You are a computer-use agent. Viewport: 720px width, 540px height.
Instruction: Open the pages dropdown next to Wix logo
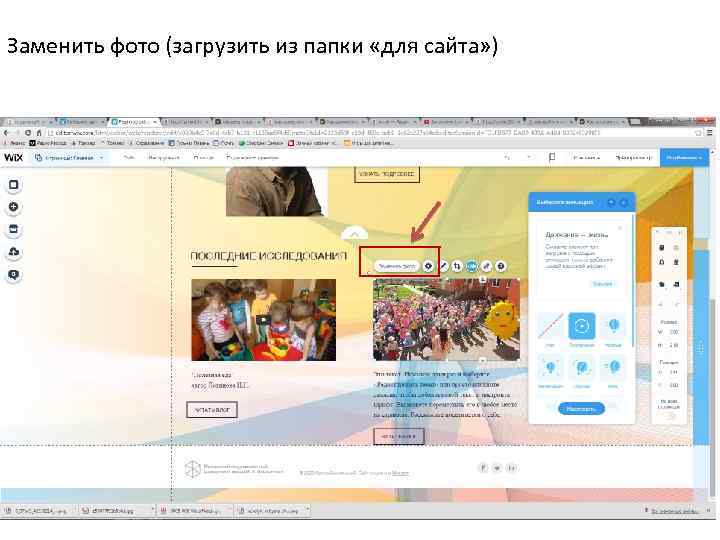point(70,158)
